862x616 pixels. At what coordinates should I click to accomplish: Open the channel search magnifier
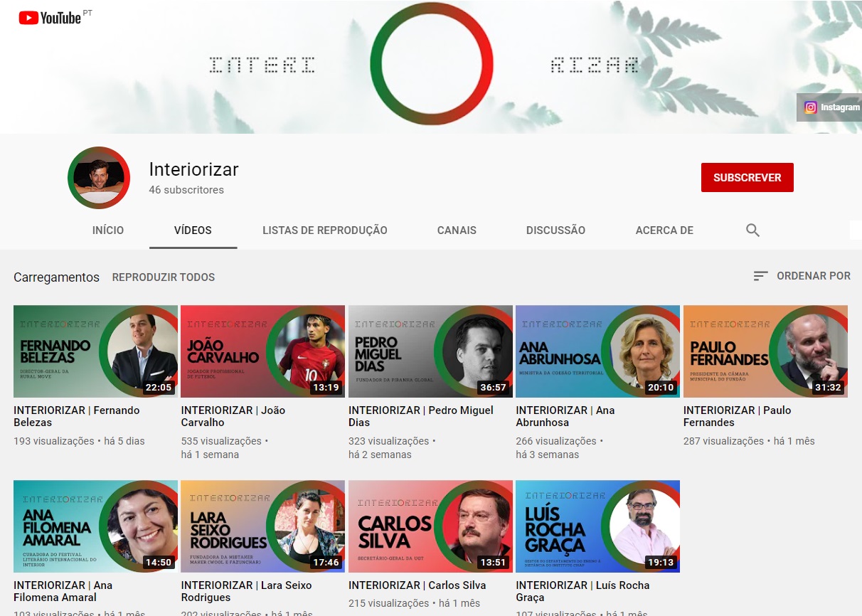(x=752, y=230)
